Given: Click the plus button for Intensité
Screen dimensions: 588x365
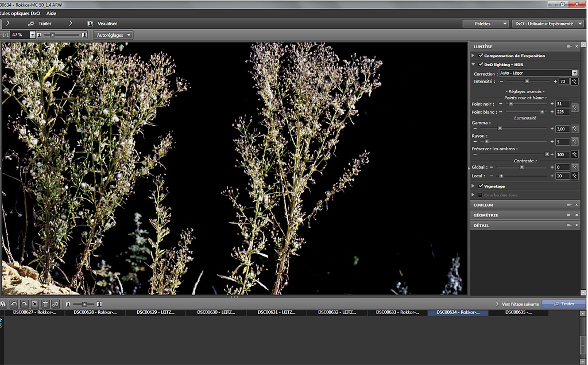Looking at the screenshot, I should pos(555,81).
